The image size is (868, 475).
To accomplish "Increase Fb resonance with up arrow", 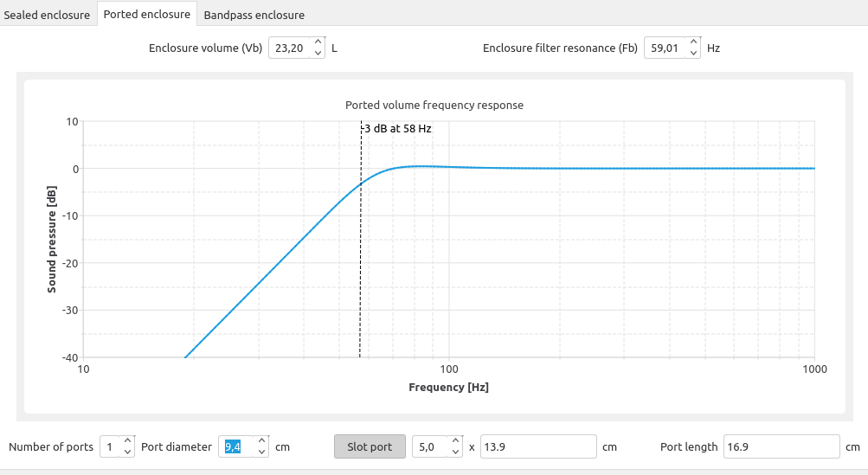I will 694,42.
